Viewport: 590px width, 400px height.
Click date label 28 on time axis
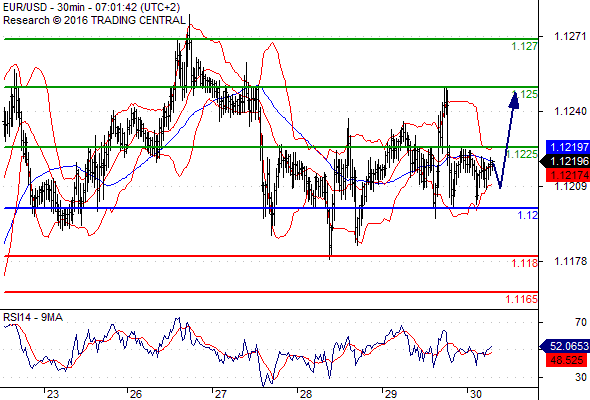click(306, 394)
